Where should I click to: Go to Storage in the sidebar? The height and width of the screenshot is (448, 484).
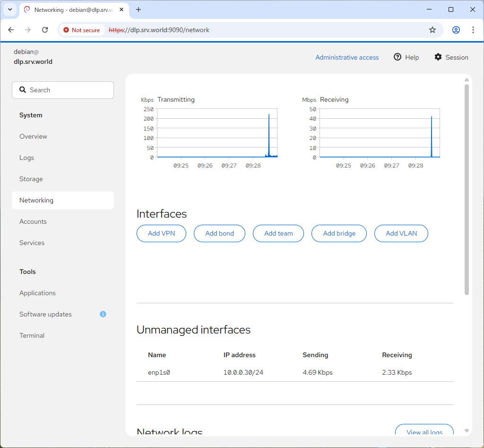31,179
